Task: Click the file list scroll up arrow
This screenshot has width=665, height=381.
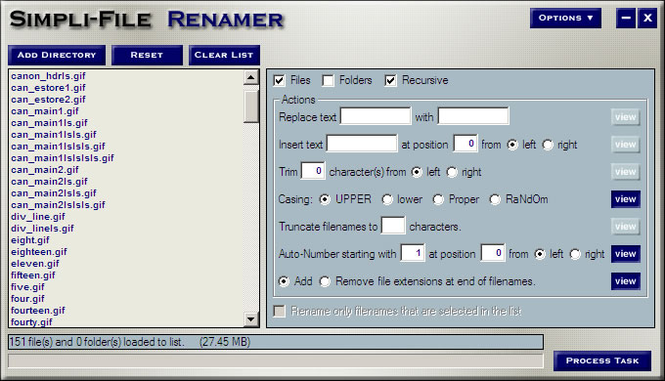Action: pyautogui.click(x=251, y=78)
